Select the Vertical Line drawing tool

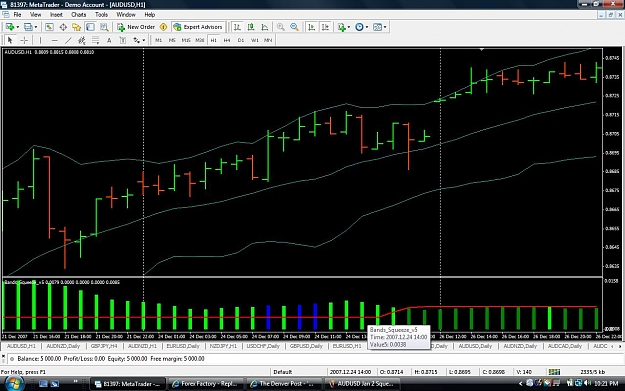coord(40,40)
